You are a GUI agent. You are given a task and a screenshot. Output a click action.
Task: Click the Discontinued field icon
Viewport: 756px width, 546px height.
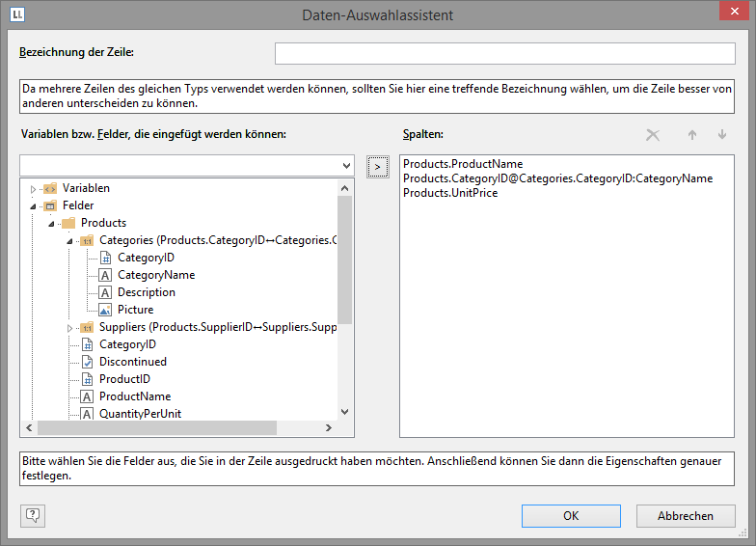(x=87, y=362)
